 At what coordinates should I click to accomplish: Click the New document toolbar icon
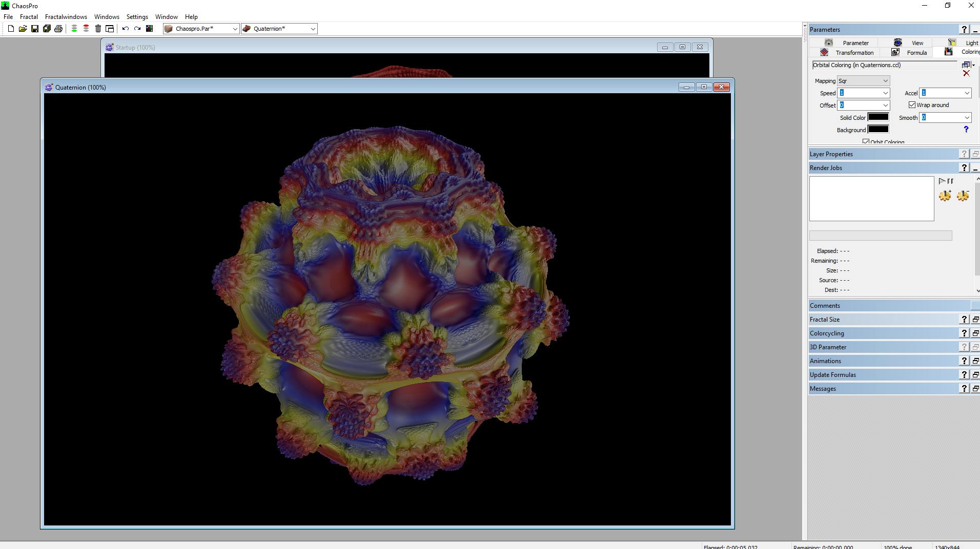(x=11, y=29)
